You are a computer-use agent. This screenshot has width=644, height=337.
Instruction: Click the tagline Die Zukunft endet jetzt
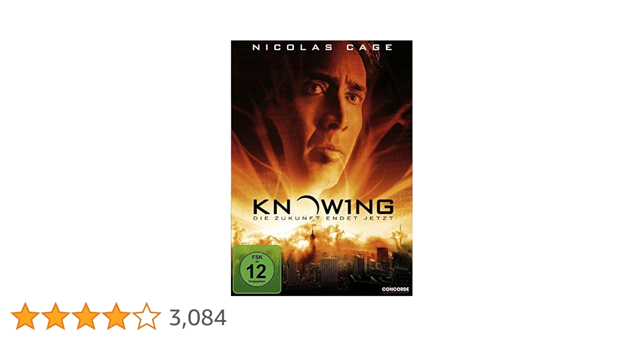click(323, 218)
